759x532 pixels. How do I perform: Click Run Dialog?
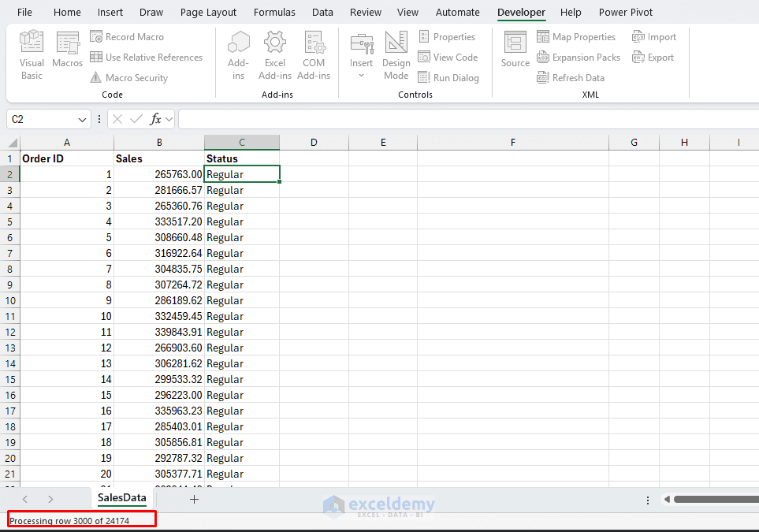448,77
